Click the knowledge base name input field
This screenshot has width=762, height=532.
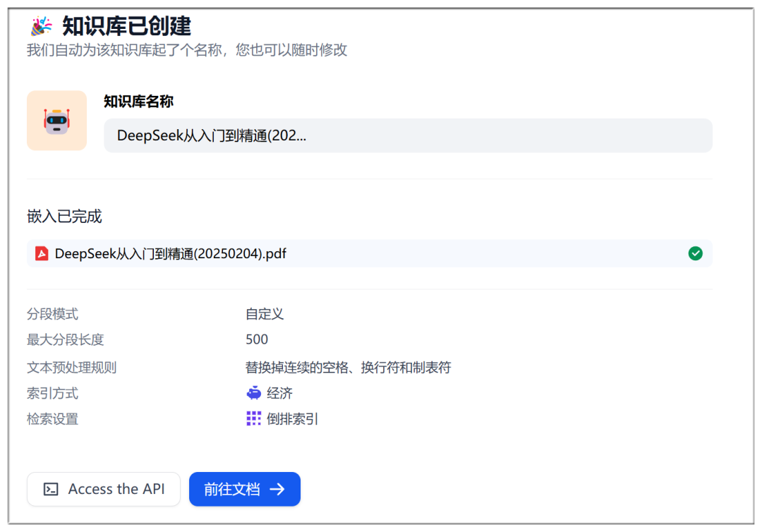point(409,135)
